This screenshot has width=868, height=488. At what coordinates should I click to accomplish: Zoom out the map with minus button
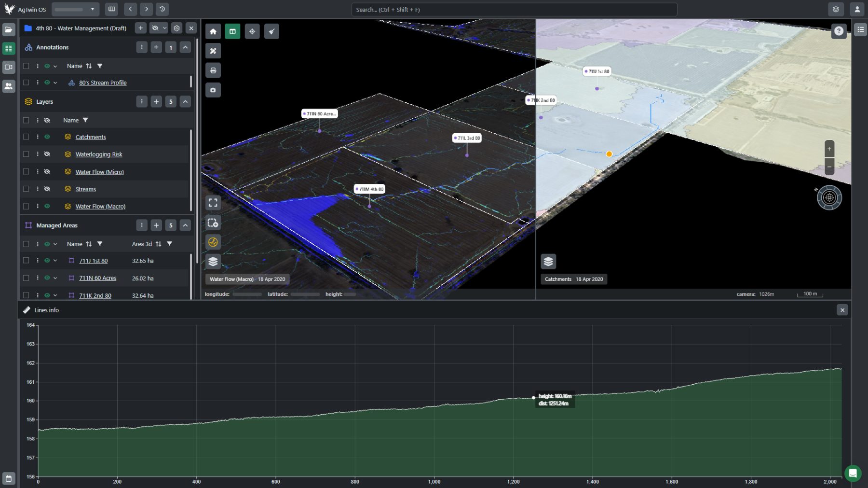click(829, 167)
